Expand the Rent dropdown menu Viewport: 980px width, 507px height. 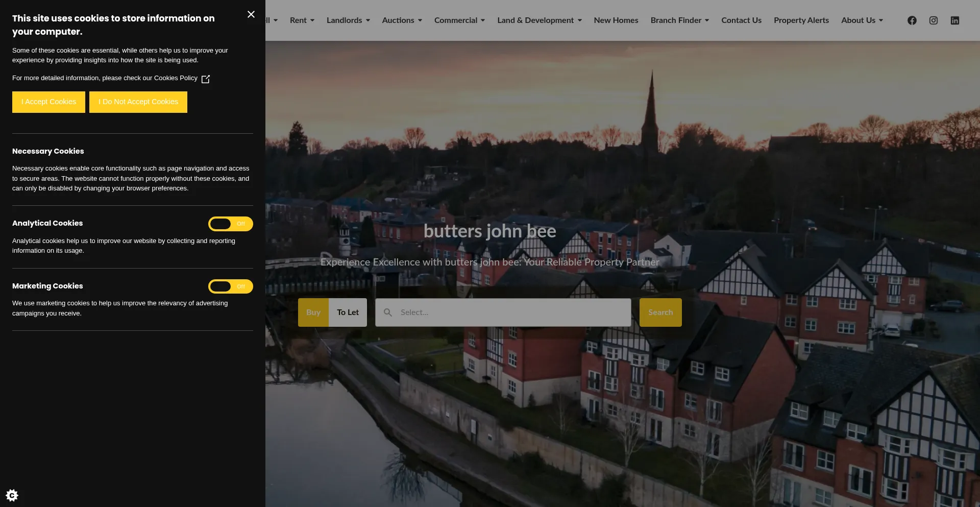pyautogui.click(x=302, y=20)
